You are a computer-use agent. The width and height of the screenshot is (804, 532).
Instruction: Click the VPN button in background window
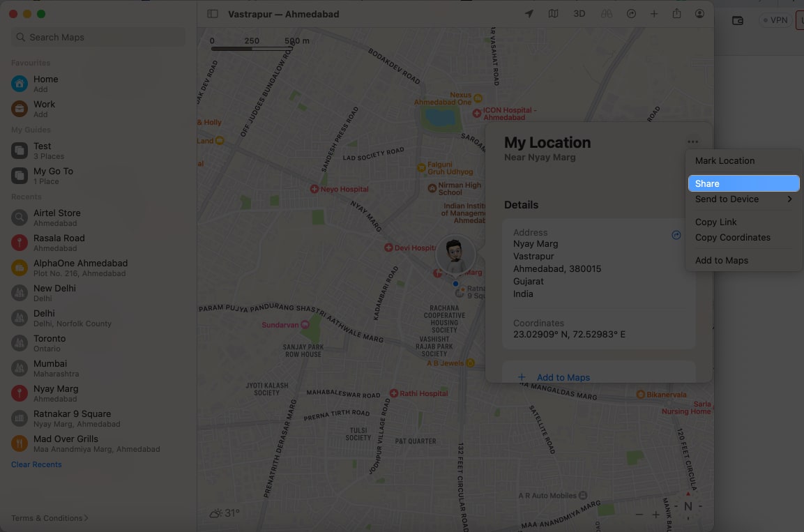tap(775, 20)
